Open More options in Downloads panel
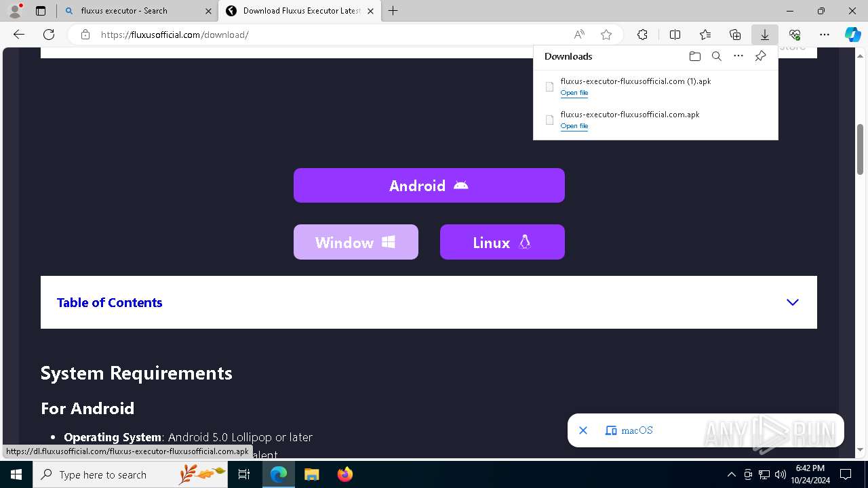 (x=738, y=56)
